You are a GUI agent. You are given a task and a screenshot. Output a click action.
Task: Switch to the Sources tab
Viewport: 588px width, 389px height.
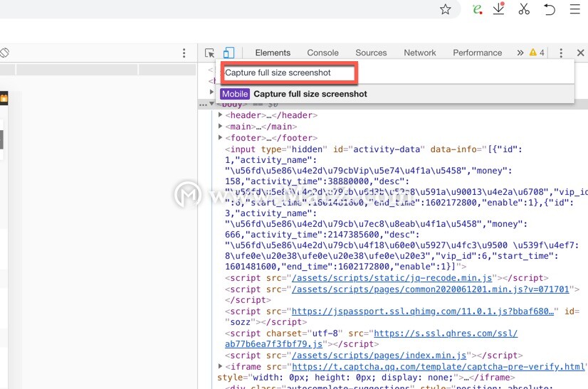click(371, 53)
